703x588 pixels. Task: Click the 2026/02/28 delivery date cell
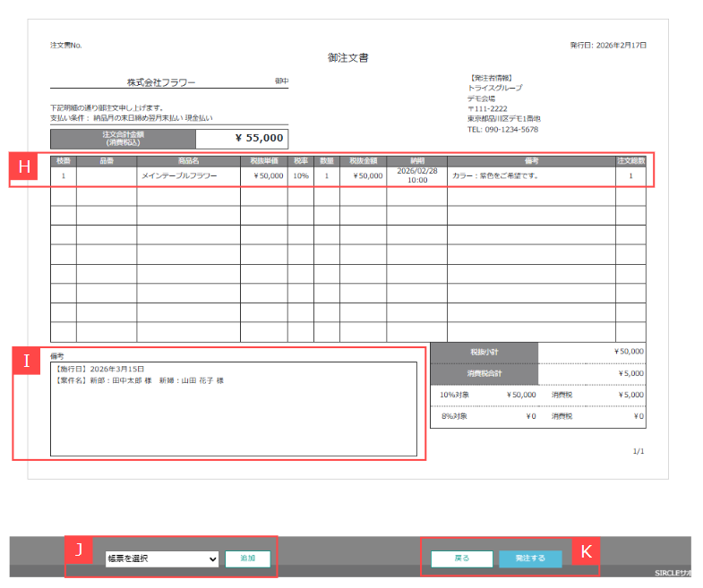click(416, 175)
